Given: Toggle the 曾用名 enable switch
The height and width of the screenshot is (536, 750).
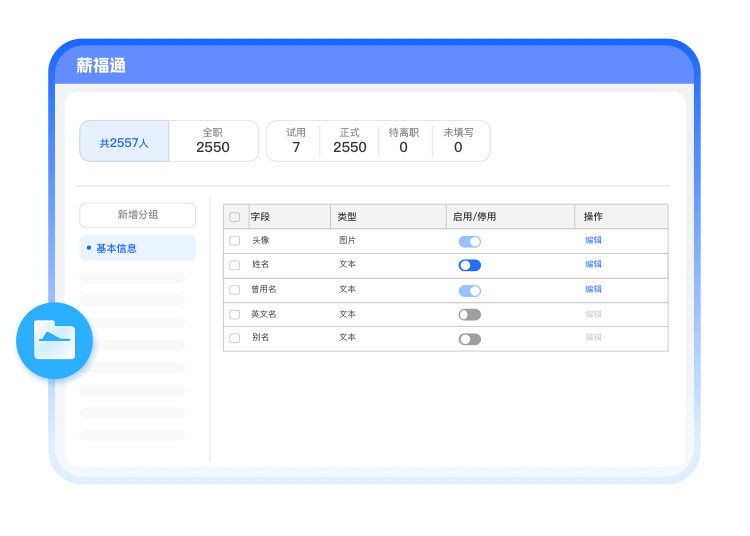Looking at the screenshot, I should (469, 290).
